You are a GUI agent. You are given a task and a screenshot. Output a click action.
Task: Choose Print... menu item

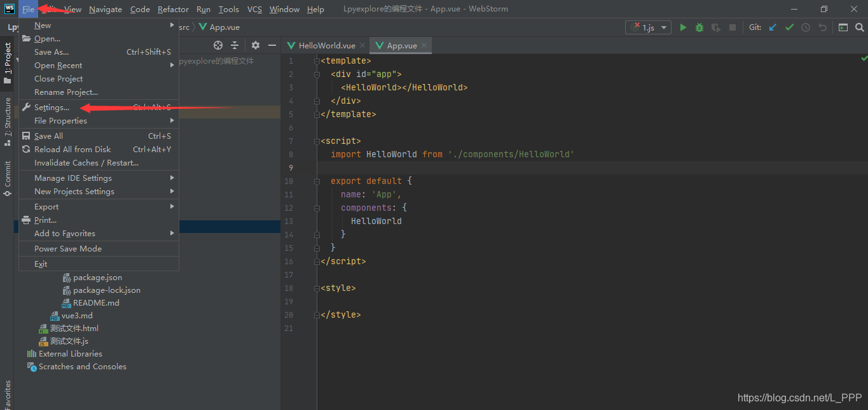click(x=99, y=220)
